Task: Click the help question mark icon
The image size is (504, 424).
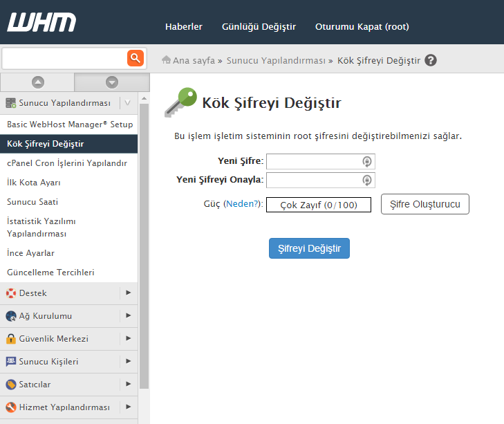Action: coord(431,60)
